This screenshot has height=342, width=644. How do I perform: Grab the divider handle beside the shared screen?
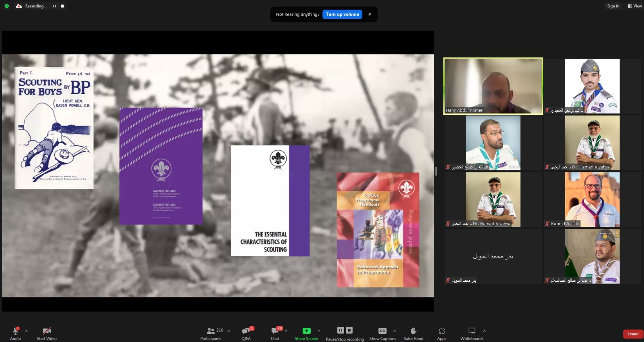coord(436,171)
